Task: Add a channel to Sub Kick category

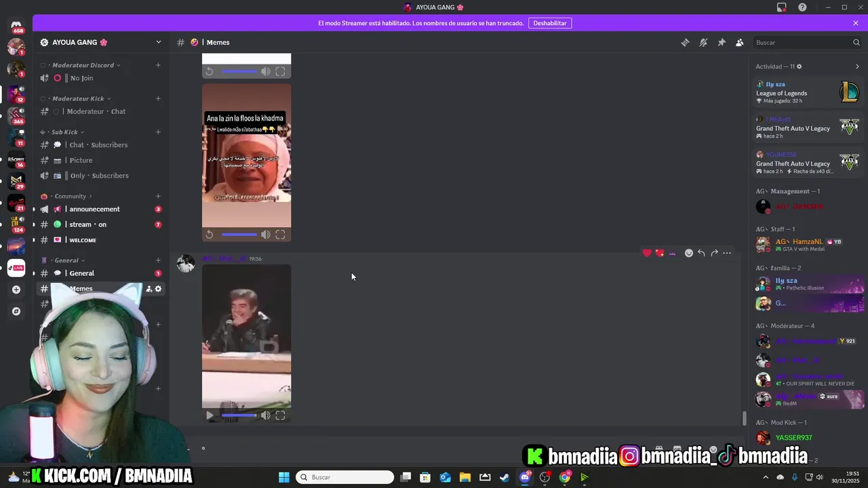Action: 158,131
